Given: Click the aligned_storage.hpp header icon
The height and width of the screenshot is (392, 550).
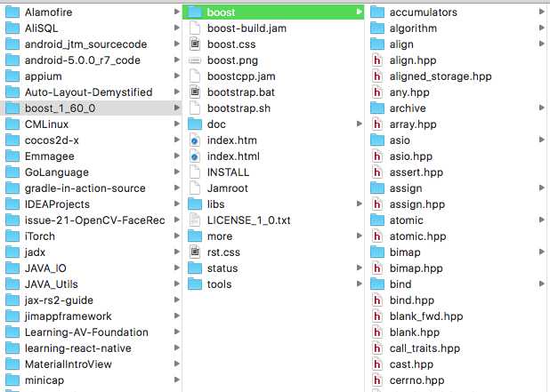Looking at the screenshot, I should coord(377,76).
